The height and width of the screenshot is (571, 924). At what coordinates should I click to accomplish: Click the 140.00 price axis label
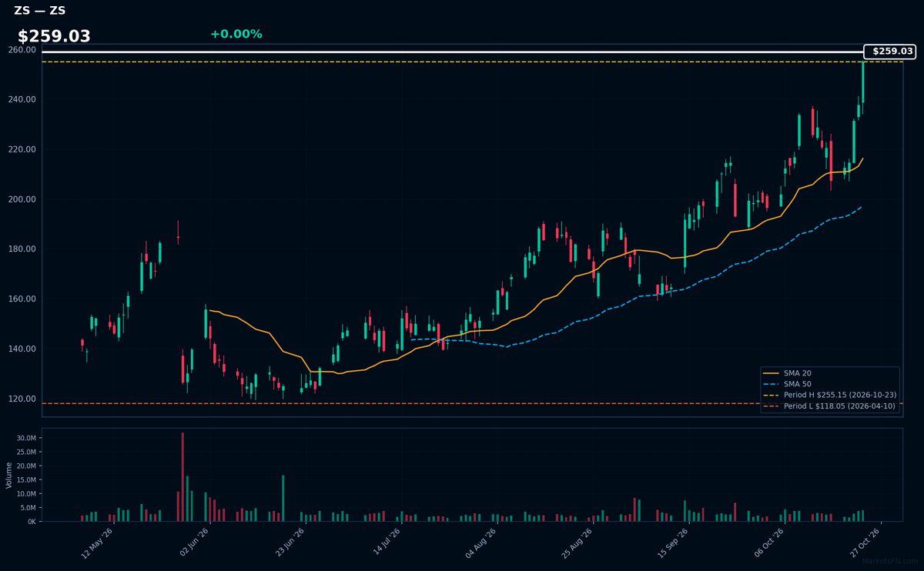[x=22, y=349]
